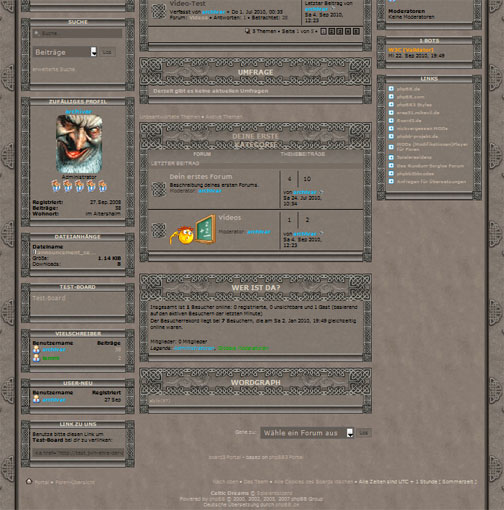Click the Test-Board link in the left panel
Image resolution: width=504 pixels, height=510 pixels.
tap(49, 298)
